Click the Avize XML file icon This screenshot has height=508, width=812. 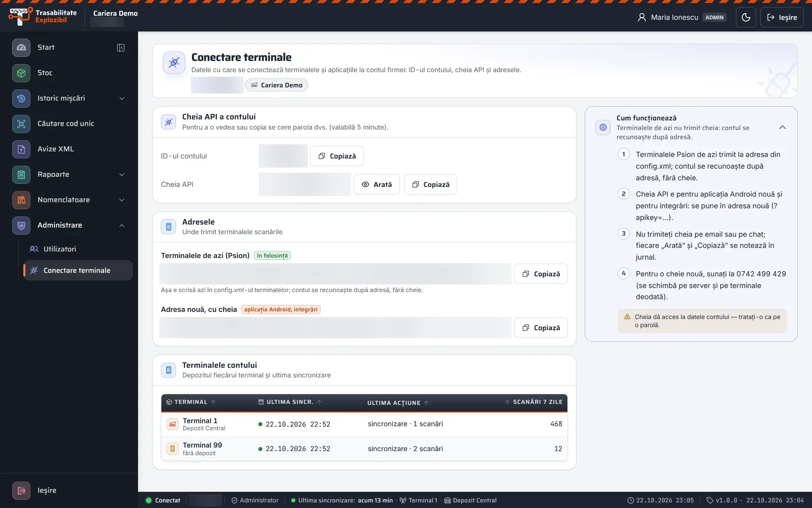pos(21,149)
